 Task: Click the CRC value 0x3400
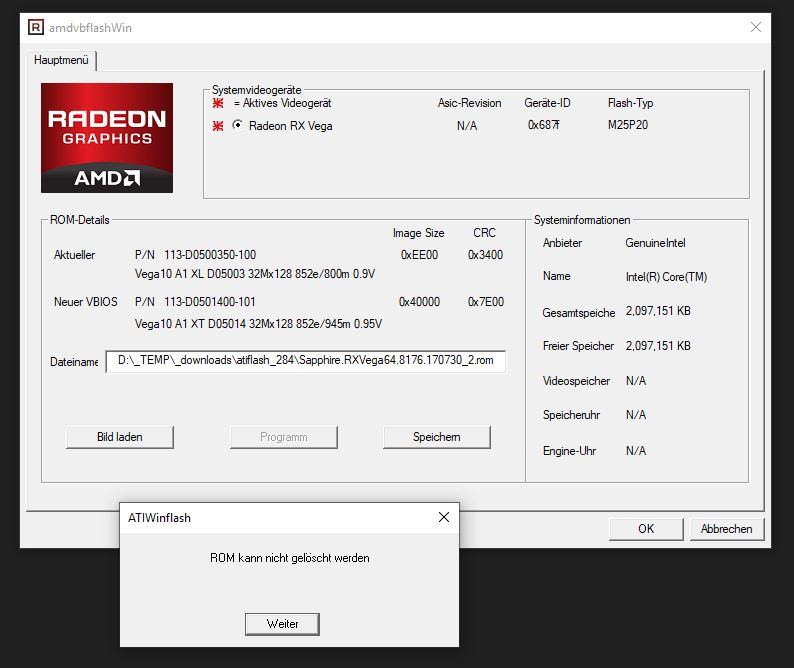(485, 255)
